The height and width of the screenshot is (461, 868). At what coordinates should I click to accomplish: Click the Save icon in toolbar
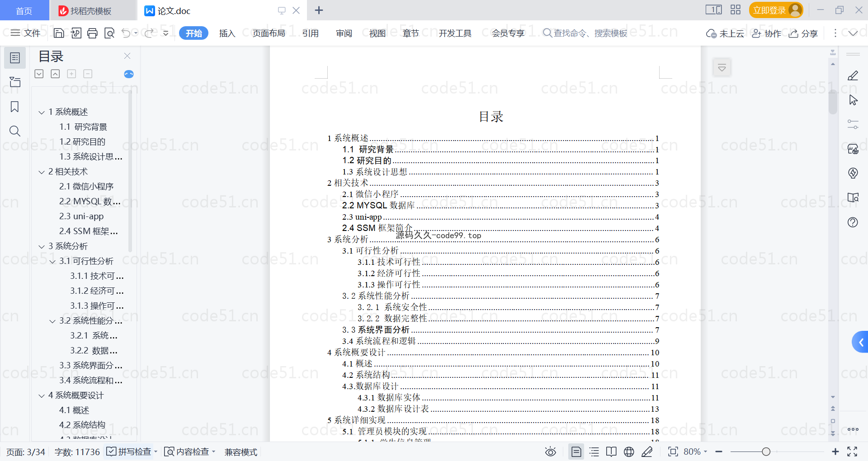click(59, 33)
